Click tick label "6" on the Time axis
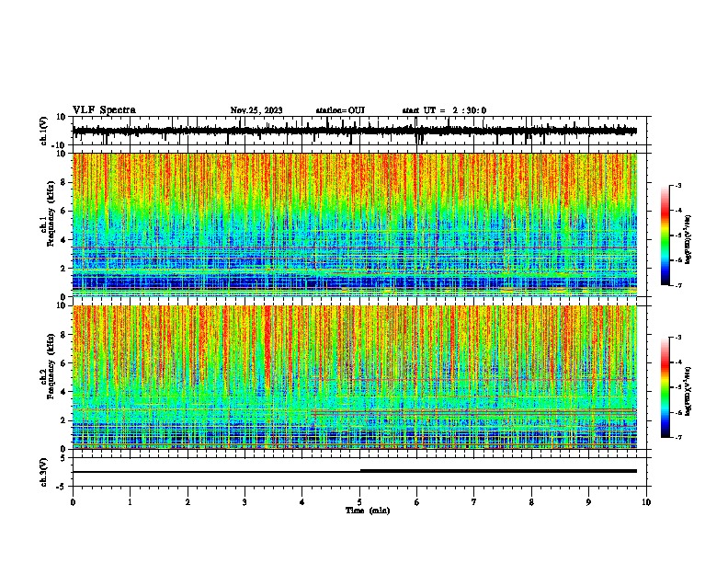This screenshot has height=563, width=728. click(x=417, y=502)
